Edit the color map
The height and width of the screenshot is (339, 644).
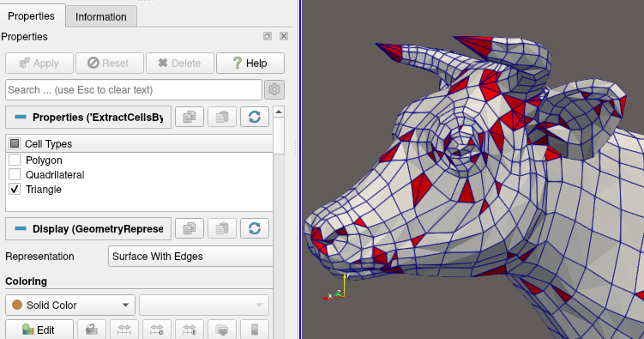(x=39, y=330)
